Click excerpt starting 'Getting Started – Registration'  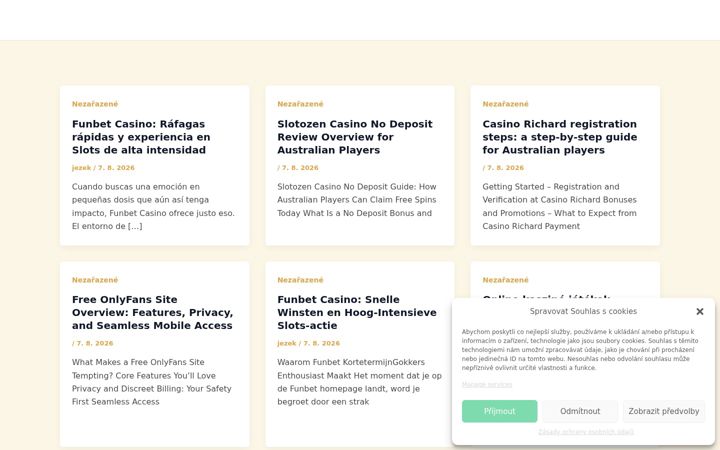point(559,206)
